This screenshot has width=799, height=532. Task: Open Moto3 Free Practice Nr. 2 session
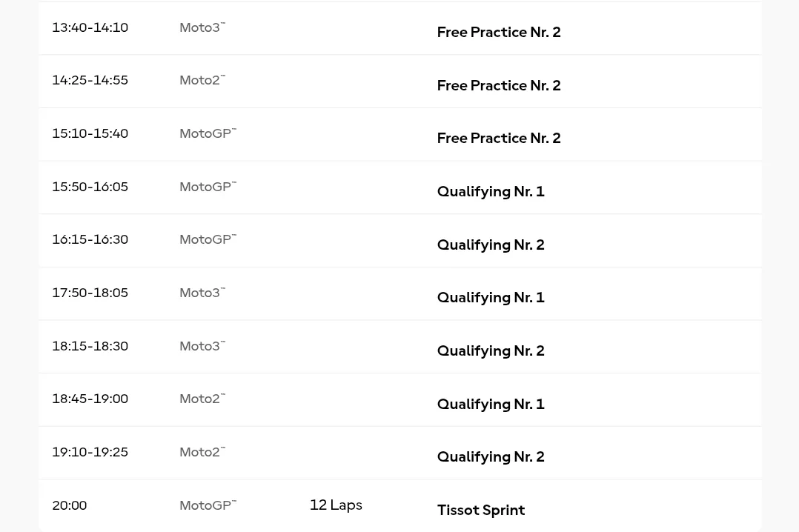pos(498,33)
